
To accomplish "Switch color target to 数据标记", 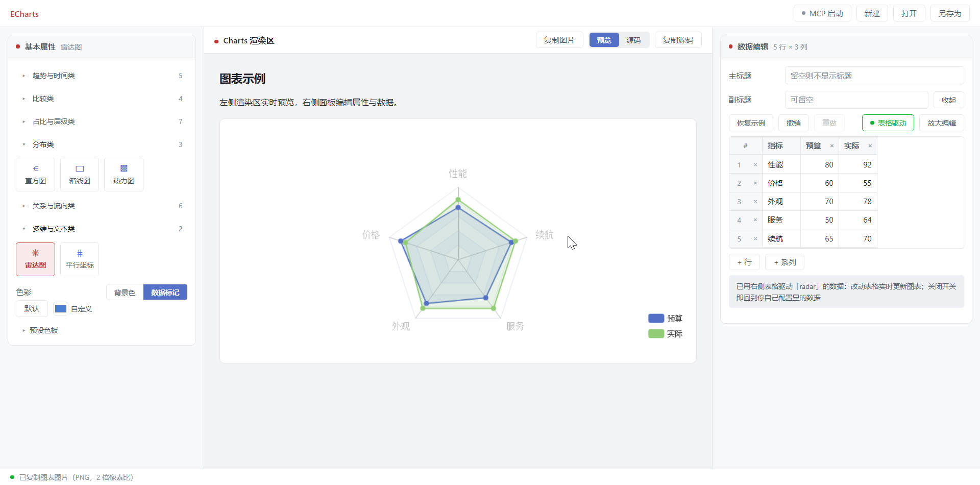I will tap(165, 292).
